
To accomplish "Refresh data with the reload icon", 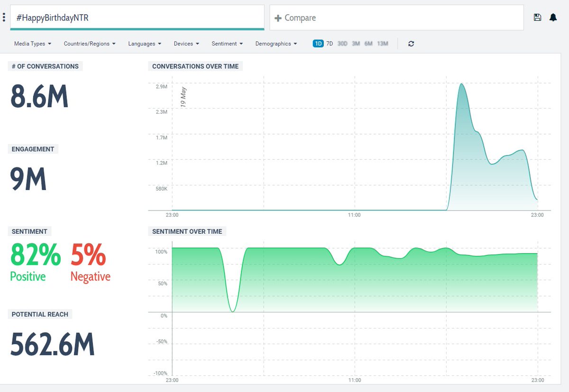I will click(x=411, y=44).
